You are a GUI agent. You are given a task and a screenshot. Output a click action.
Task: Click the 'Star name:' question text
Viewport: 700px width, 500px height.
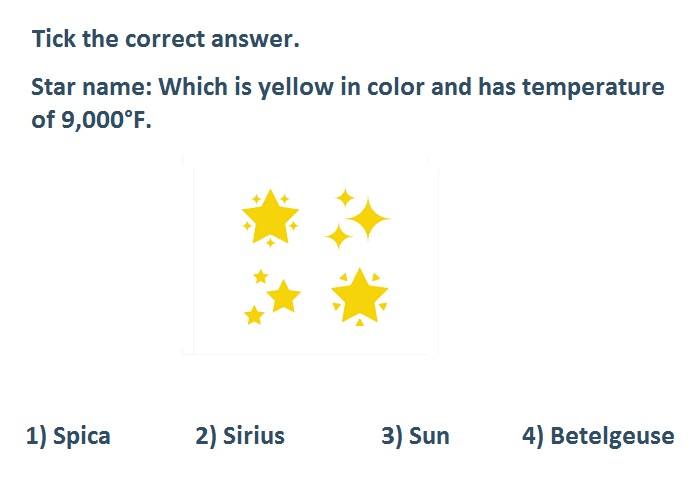pos(92,87)
